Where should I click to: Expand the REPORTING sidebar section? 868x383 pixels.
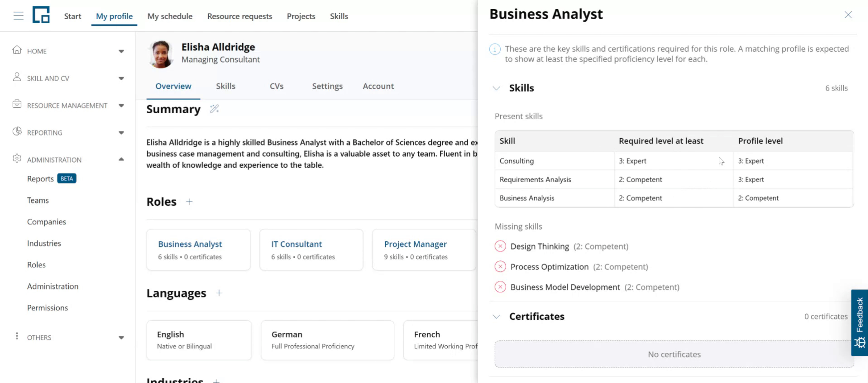click(121, 133)
